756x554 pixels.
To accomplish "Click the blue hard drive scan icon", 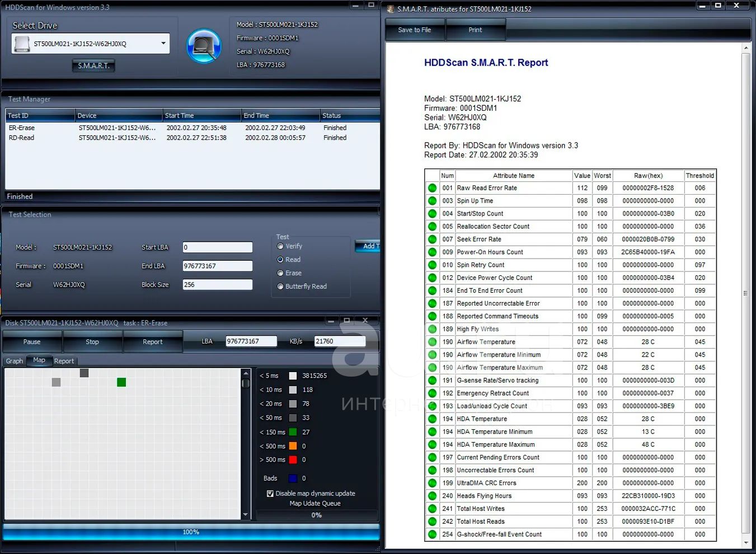I will point(204,46).
